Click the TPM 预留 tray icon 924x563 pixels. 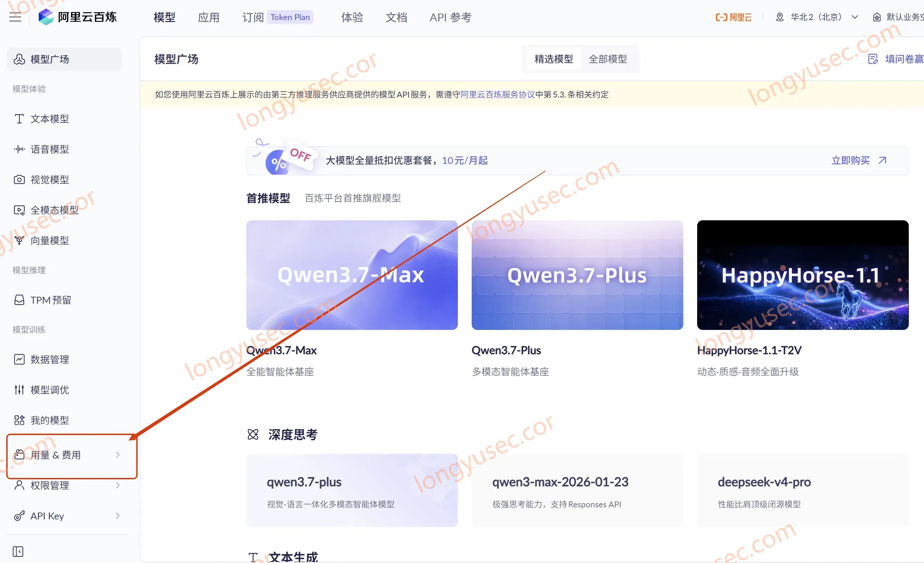[x=19, y=300]
